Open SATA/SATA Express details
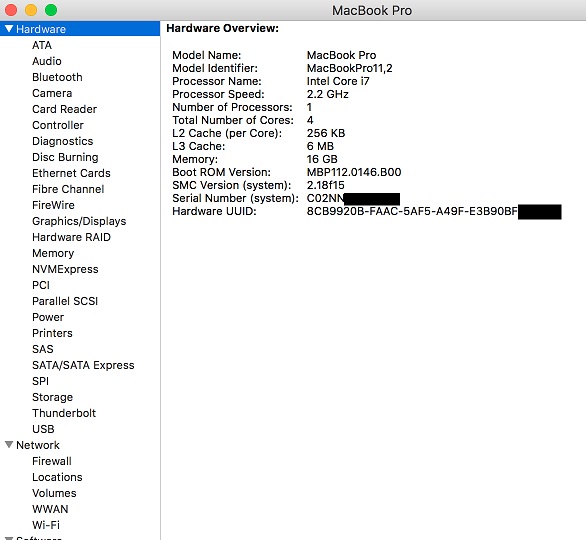This screenshot has height=540, width=586. [83, 365]
